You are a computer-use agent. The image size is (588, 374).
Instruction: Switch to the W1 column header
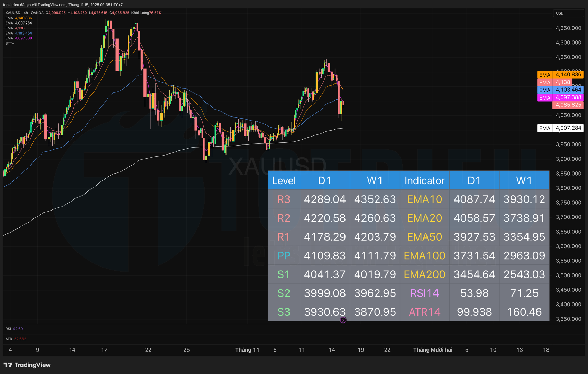point(375,180)
